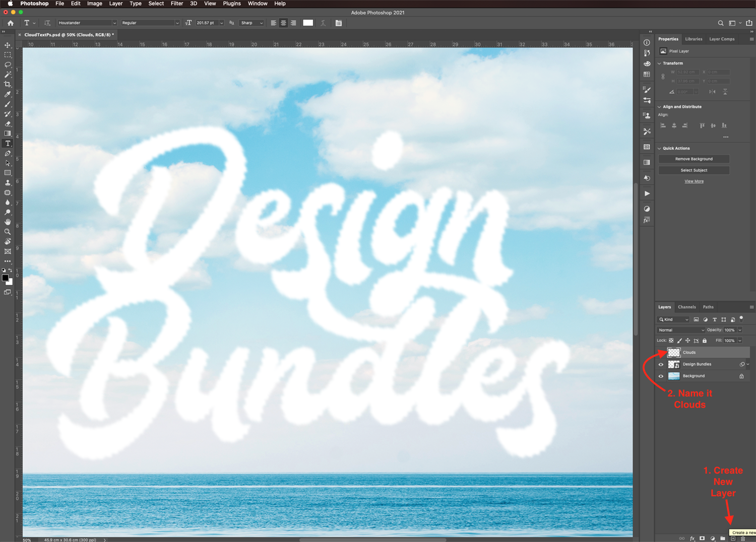This screenshot has width=756, height=542.
Task: Open the layer filter Kind dropdown
Action: (x=673, y=319)
